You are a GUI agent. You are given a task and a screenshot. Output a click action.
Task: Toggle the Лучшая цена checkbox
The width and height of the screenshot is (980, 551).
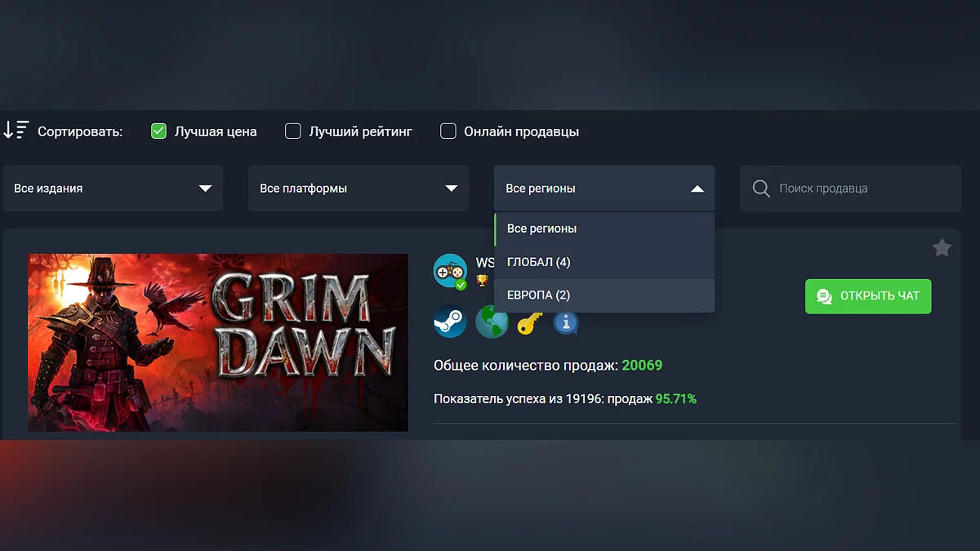pos(158,131)
